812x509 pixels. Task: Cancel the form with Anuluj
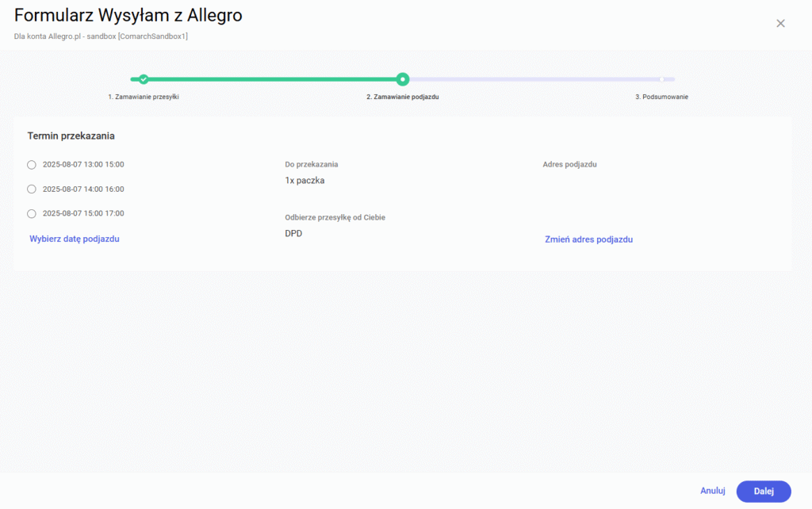pyautogui.click(x=712, y=491)
